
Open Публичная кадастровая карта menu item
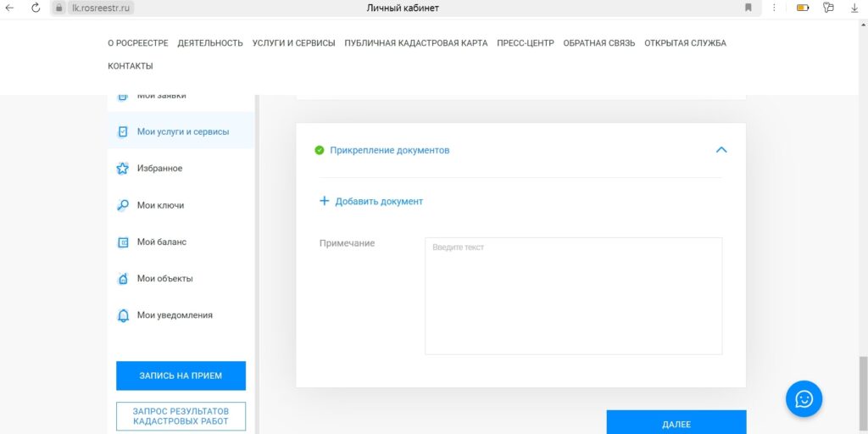click(415, 43)
